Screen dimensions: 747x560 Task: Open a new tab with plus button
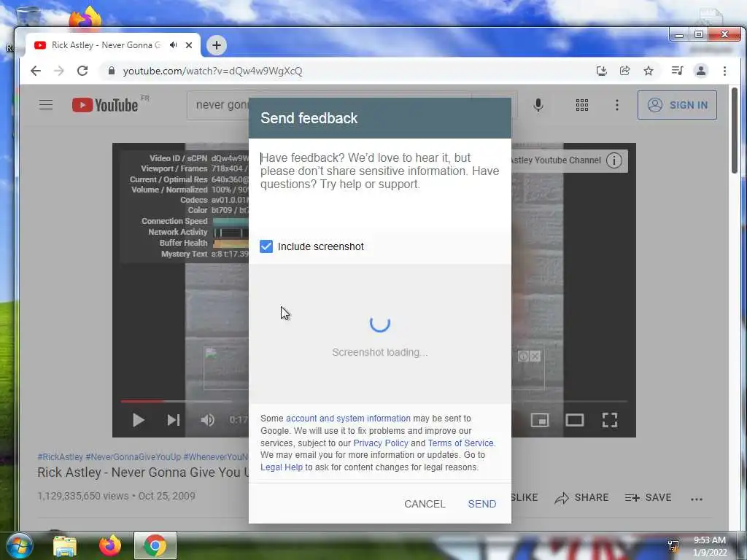click(216, 45)
